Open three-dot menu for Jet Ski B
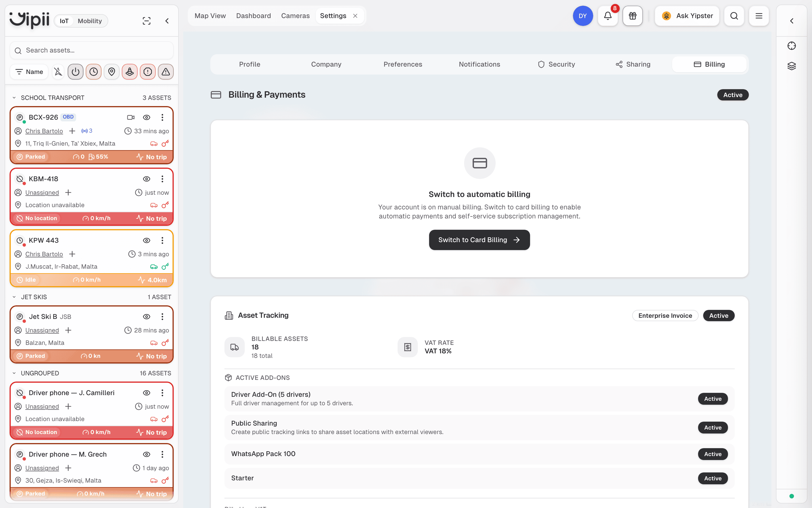Viewport: 812px width, 508px height. pos(162,316)
